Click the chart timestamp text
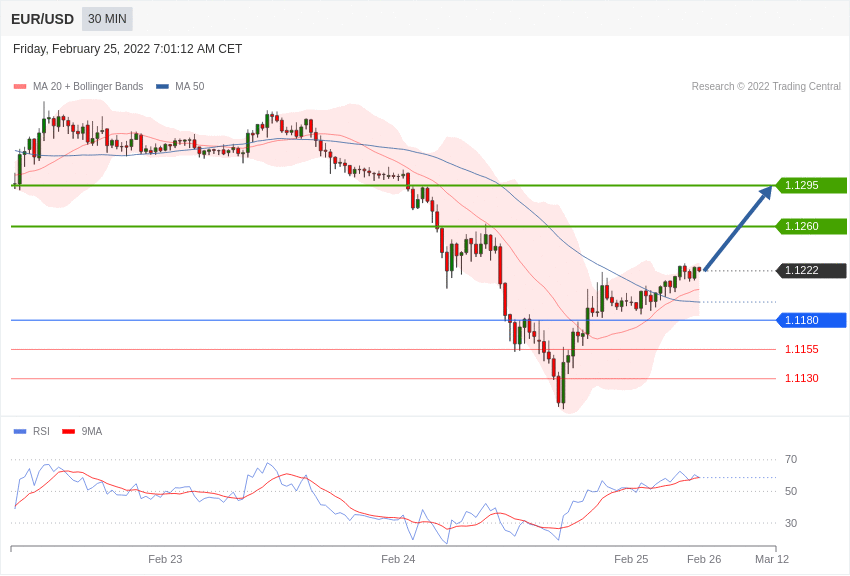 pos(127,49)
